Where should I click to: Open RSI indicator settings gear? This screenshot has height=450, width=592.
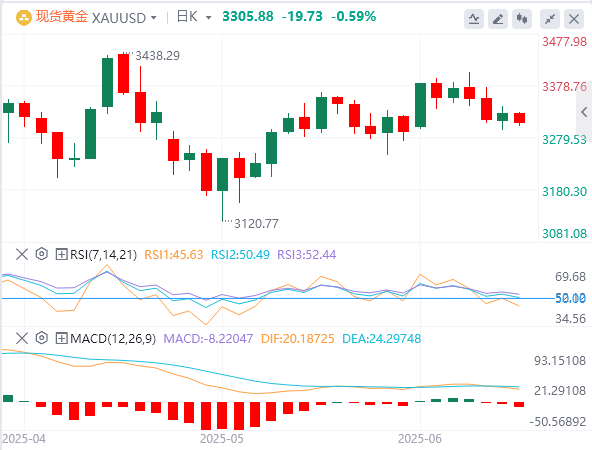tap(42, 254)
